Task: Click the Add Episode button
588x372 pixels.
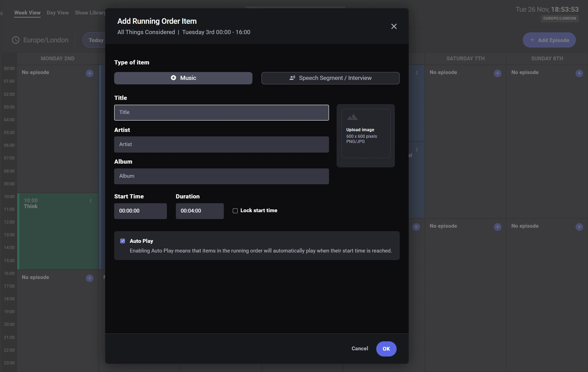Action: 549,40
